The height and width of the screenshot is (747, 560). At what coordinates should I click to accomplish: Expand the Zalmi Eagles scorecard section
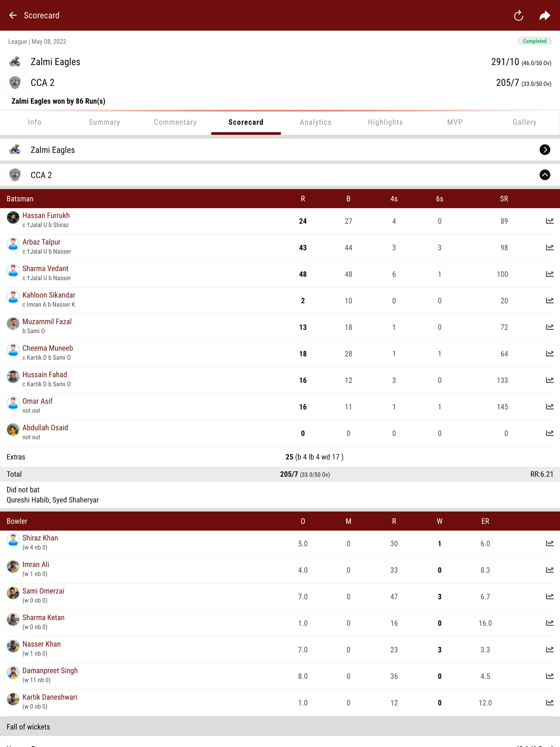click(x=544, y=149)
